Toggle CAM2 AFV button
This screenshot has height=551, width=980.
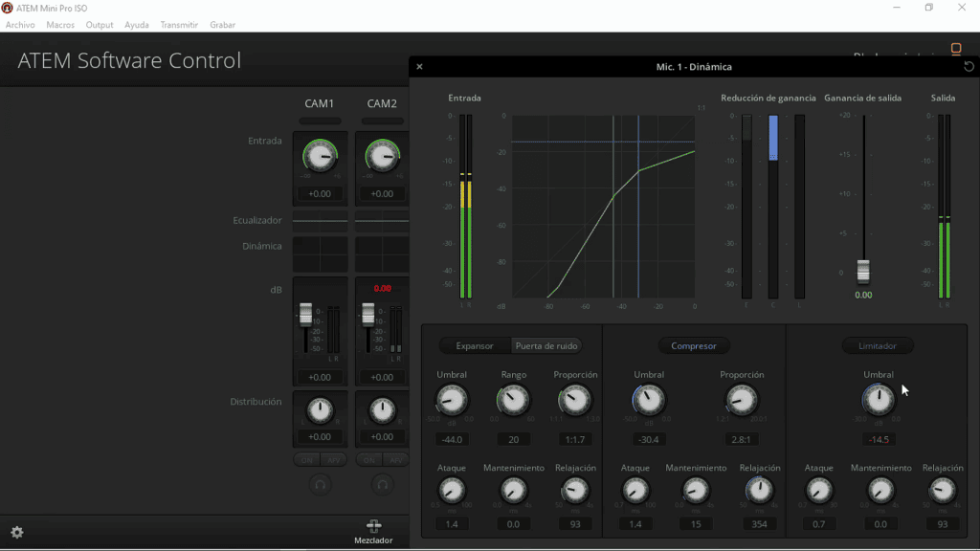point(396,460)
